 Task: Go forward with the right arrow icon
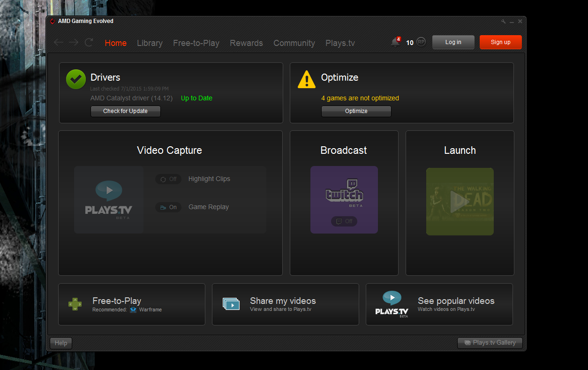click(74, 43)
